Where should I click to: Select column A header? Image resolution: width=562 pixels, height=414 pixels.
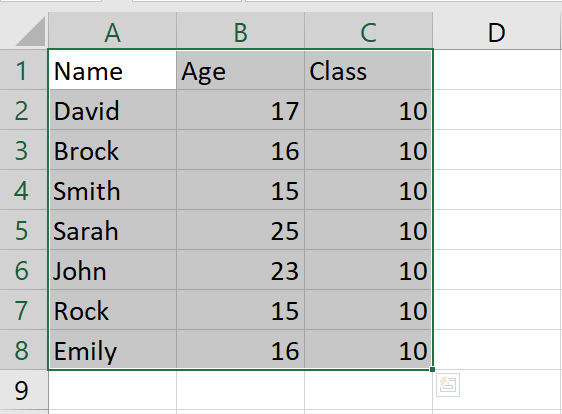[x=112, y=32]
